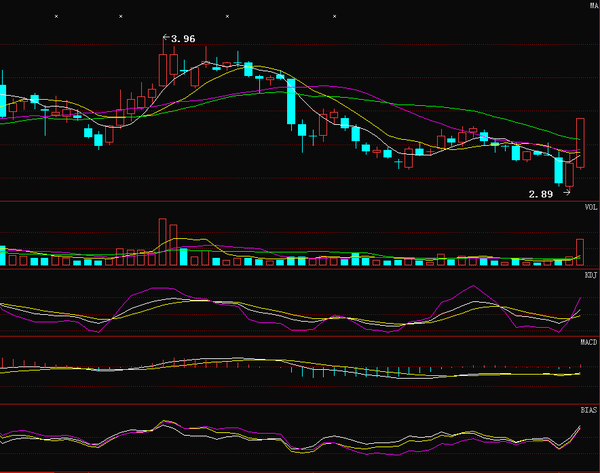This screenshot has height=473, width=600.
Task: Click the 2.89 low price label
Action: (541, 194)
